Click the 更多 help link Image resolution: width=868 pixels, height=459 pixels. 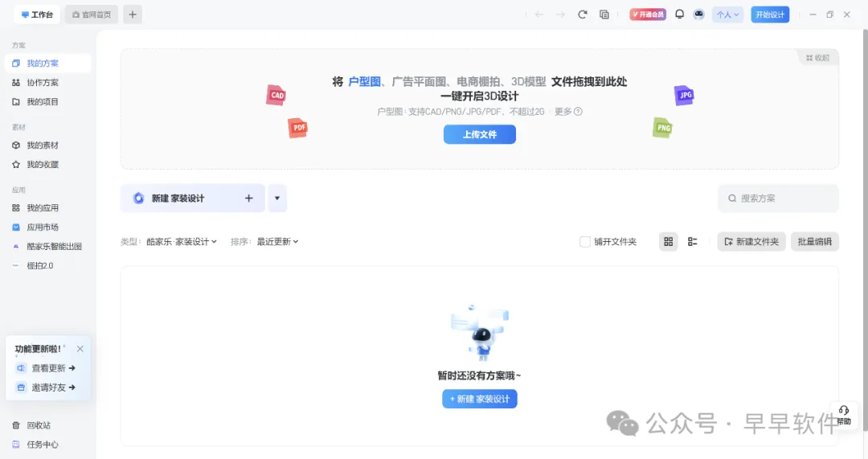(x=568, y=111)
